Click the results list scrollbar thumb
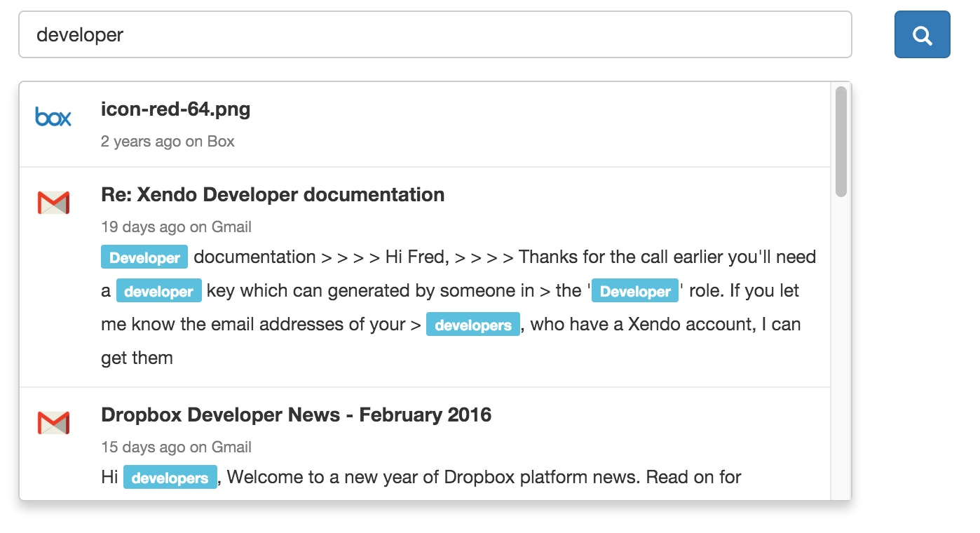This screenshot has width=980, height=533. 841,142
